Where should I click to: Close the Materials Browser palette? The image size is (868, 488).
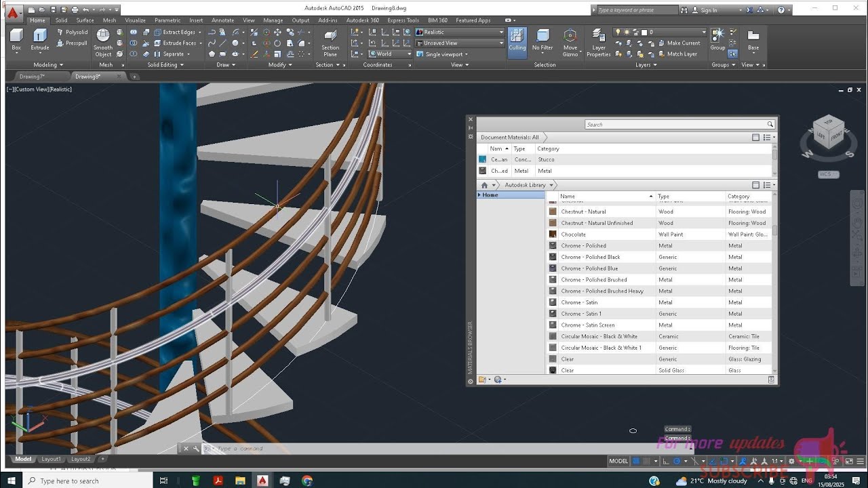pyautogui.click(x=471, y=119)
